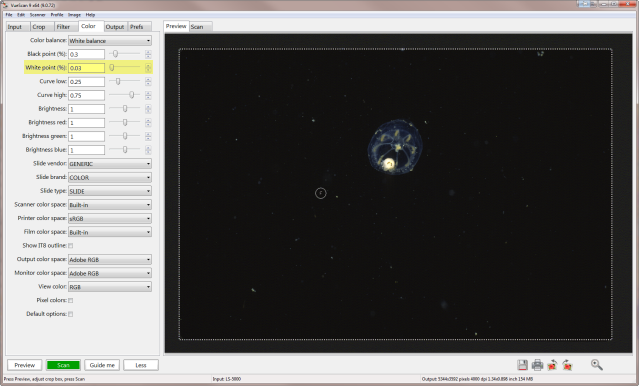Increment the Black point spinner arrows

coord(148,52)
